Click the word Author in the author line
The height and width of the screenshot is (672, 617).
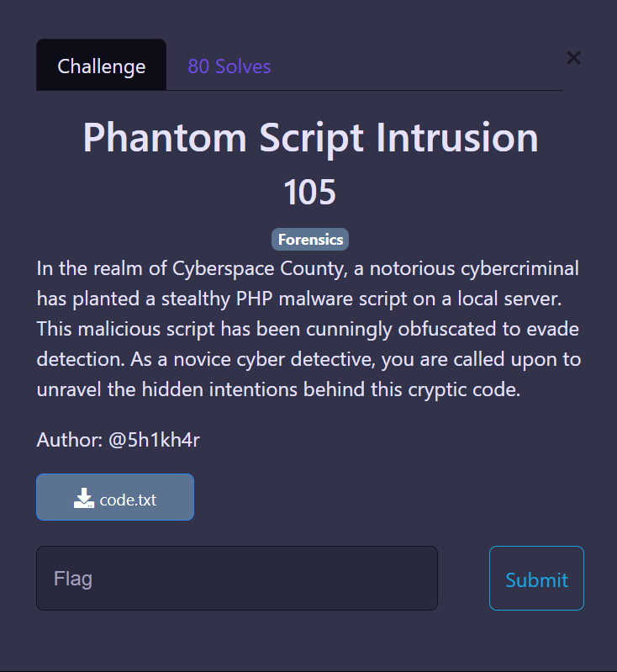tap(69, 440)
